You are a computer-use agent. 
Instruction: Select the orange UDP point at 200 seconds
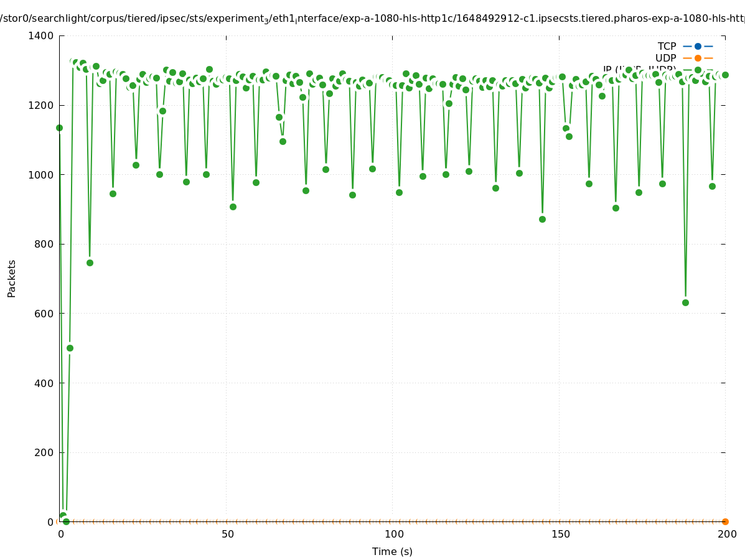coord(725,521)
